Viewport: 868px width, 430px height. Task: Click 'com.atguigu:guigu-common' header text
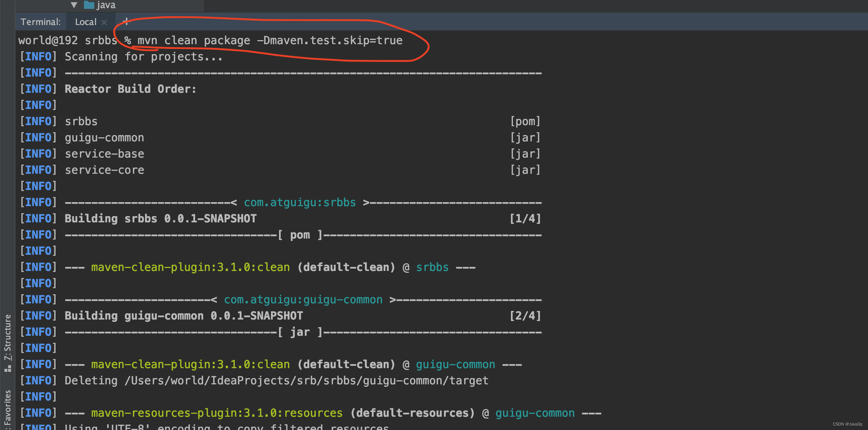click(303, 300)
